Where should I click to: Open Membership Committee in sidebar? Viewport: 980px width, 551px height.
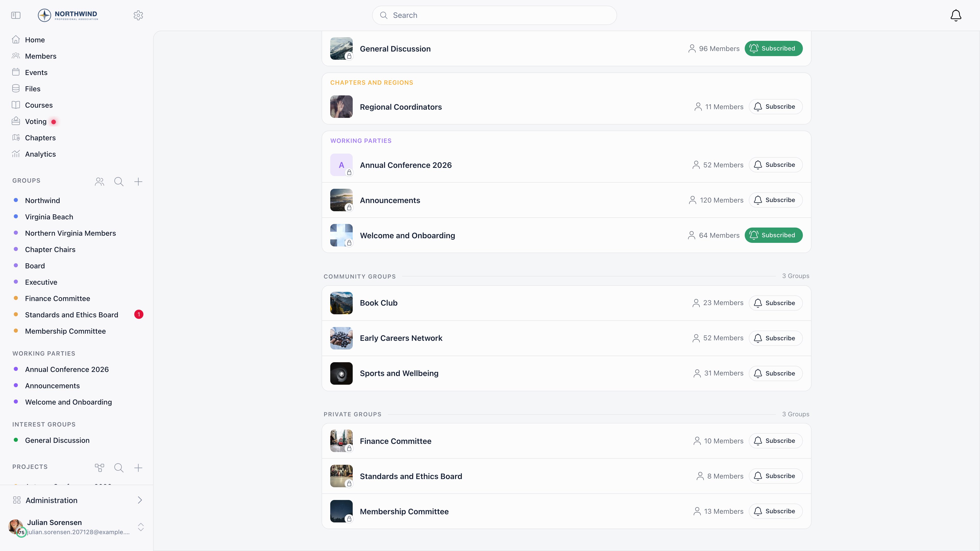[65, 331]
